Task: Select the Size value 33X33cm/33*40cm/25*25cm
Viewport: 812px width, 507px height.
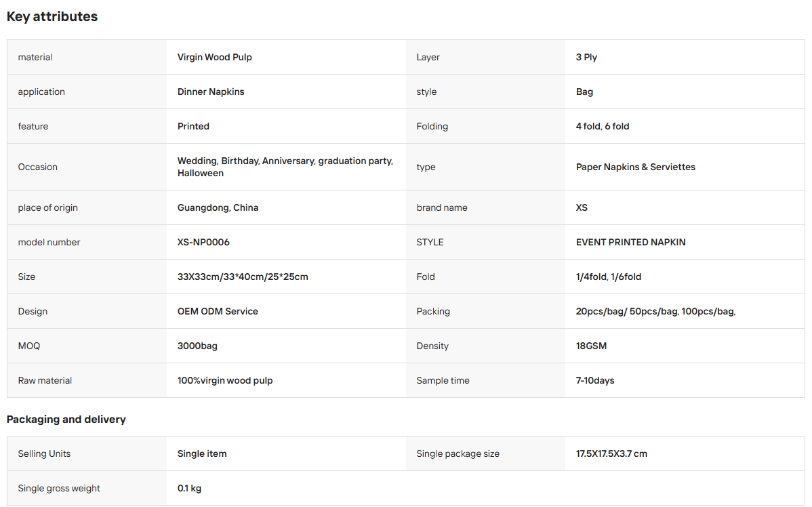Action: click(243, 277)
